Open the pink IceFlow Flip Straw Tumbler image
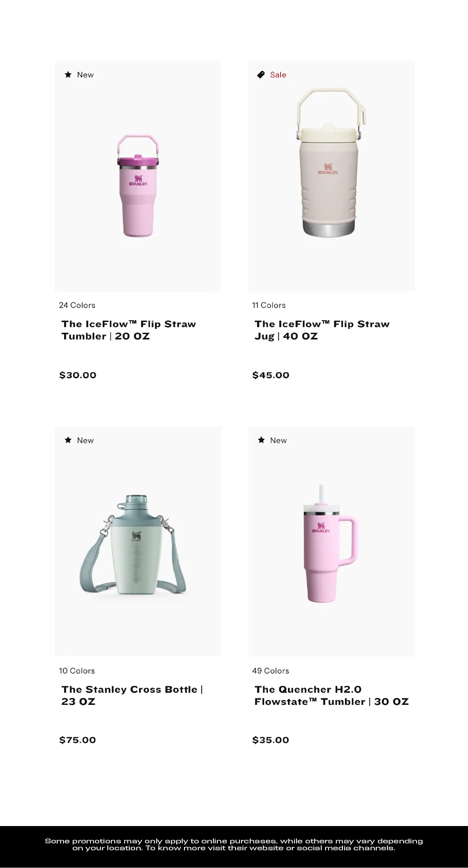Image resolution: width=468 pixels, height=868 pixels. [138, 186]
